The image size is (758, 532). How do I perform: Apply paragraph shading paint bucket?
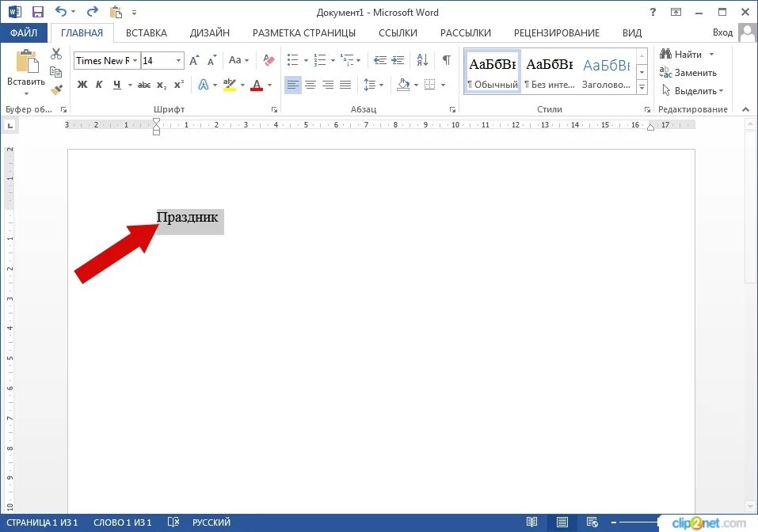403,85
